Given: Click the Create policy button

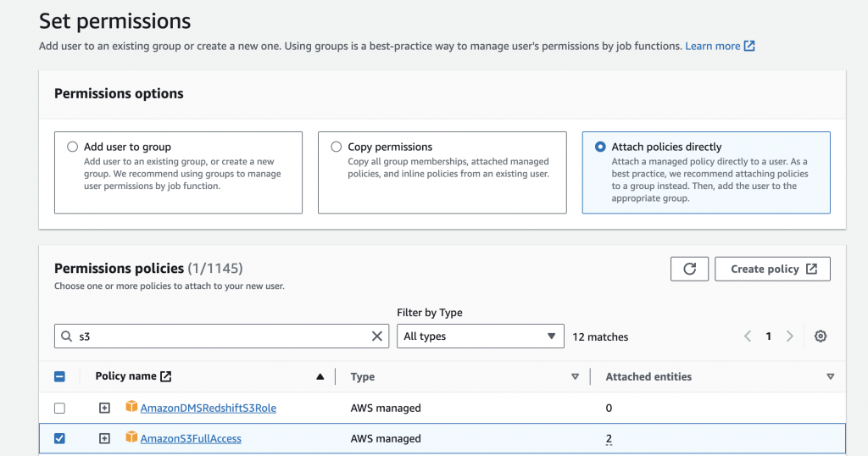Looking at the screenshot, I should click(772, 269).
